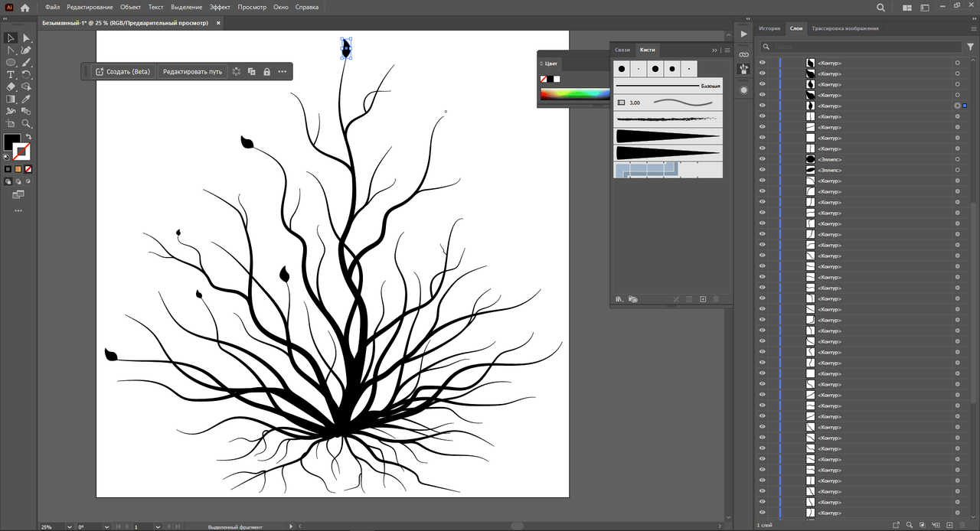Screen dimensions: 980x531
Task: Select the Shape Builder tool
Action: [x=26, y=86]
